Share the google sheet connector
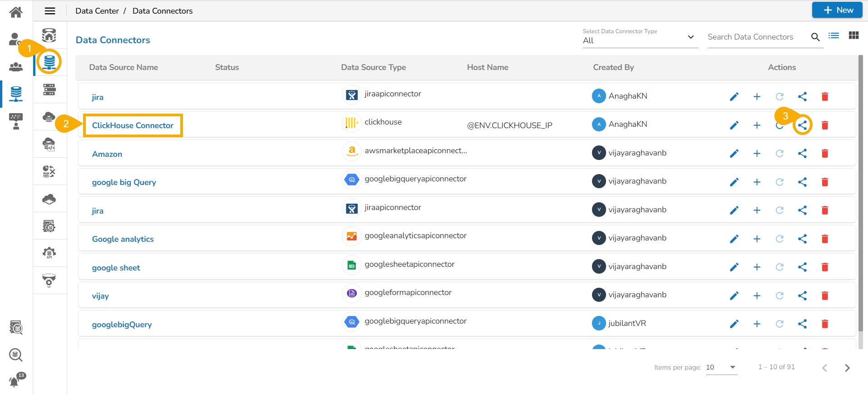 [802, 267]
